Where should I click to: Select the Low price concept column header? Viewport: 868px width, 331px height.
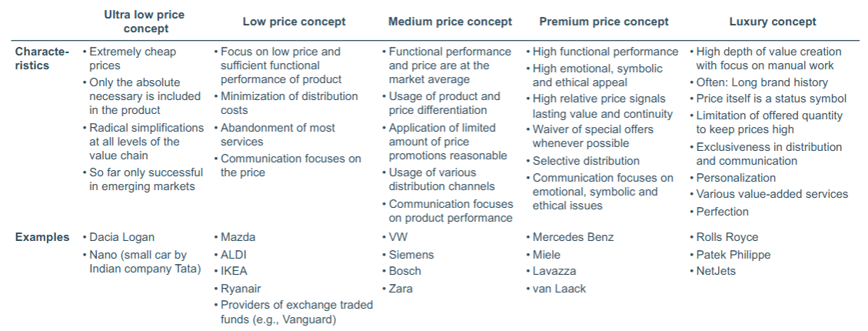[294, 22]
